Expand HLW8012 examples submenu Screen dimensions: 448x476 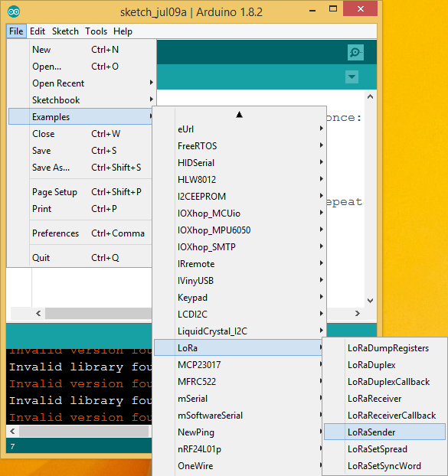(x=240, y=179)
